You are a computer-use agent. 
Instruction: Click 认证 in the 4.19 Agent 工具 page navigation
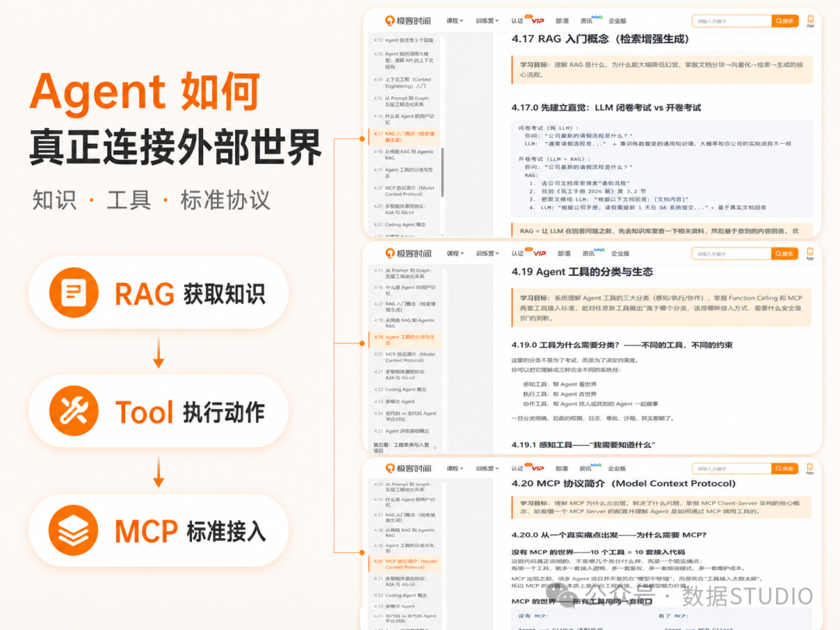(517, 254)
